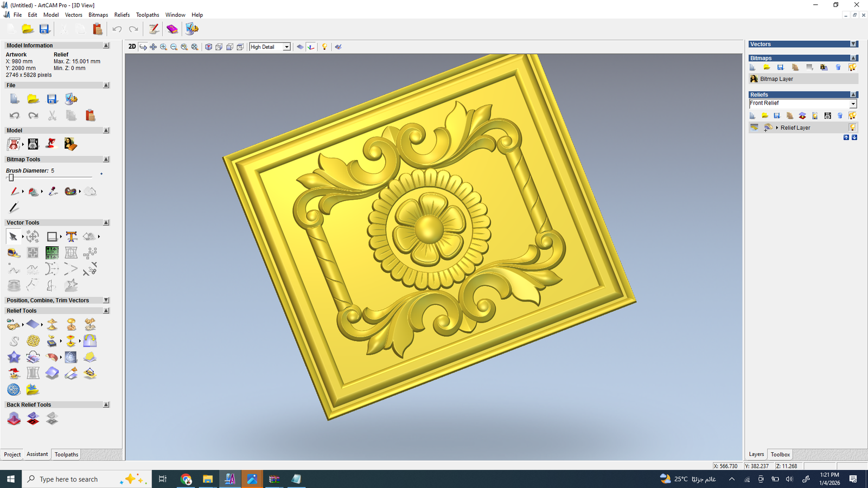Expand the Position, Combine, Trim Vectors section
Viewport: 868px width, 488px height.
(x=106, y=300)
